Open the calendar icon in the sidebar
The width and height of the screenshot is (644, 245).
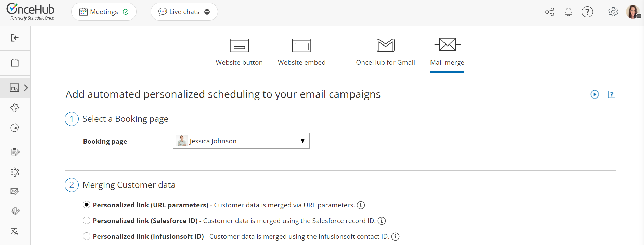pos(15,63)
